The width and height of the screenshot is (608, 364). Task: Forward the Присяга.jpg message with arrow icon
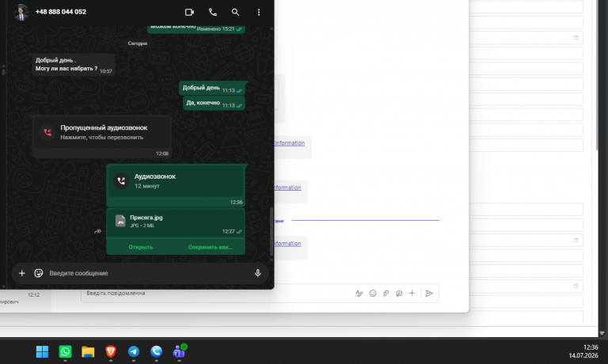[97, 231]
